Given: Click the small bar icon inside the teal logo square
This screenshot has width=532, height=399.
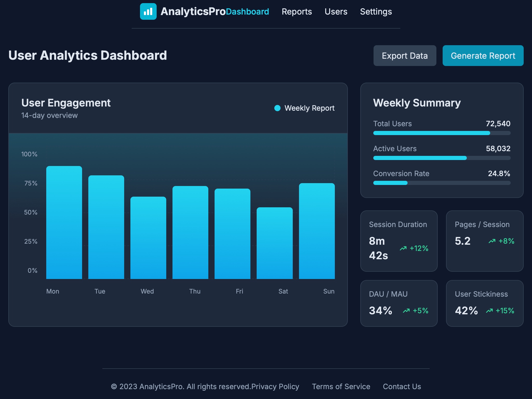Looking at the screenshot, I should coord(148,11).
